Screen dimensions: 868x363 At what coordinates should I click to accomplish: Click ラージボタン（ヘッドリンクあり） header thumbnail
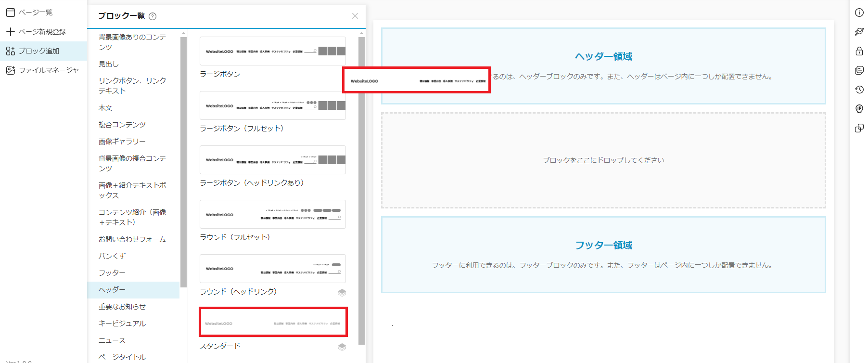point(273,160)
